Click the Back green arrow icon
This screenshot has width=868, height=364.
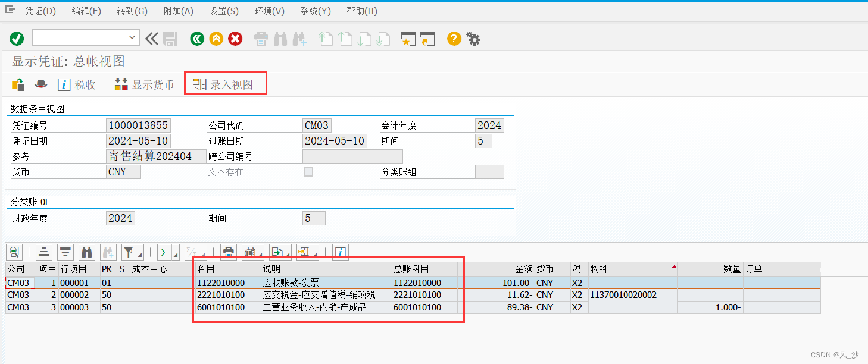pos(197,38)
